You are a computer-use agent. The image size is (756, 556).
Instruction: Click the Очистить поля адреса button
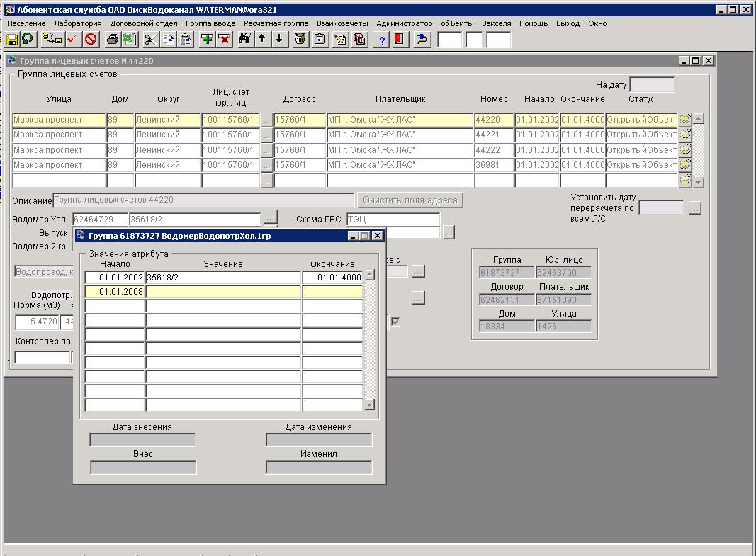click(x=410, y=200)
